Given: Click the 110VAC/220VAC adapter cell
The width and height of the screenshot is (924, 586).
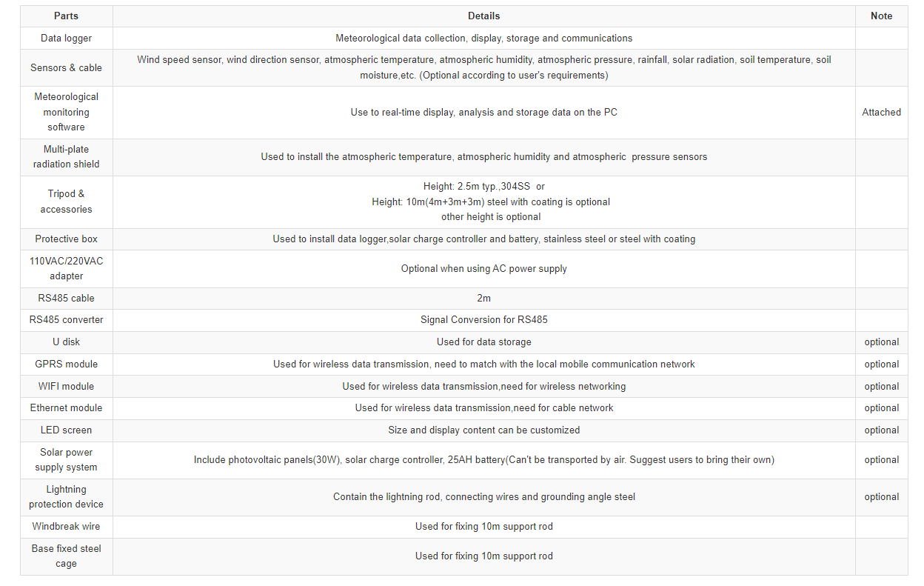Looking at the screenshot, I should (66, 269).
